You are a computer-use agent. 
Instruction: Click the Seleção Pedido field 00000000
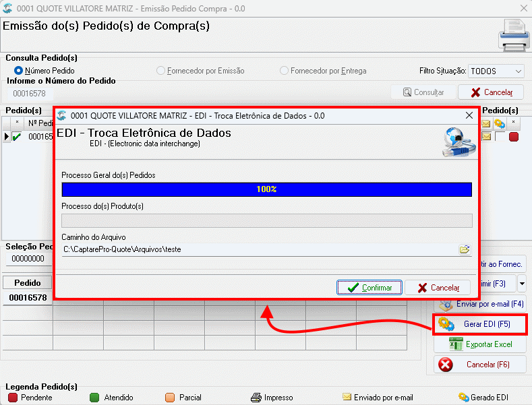tap(28, 259)
